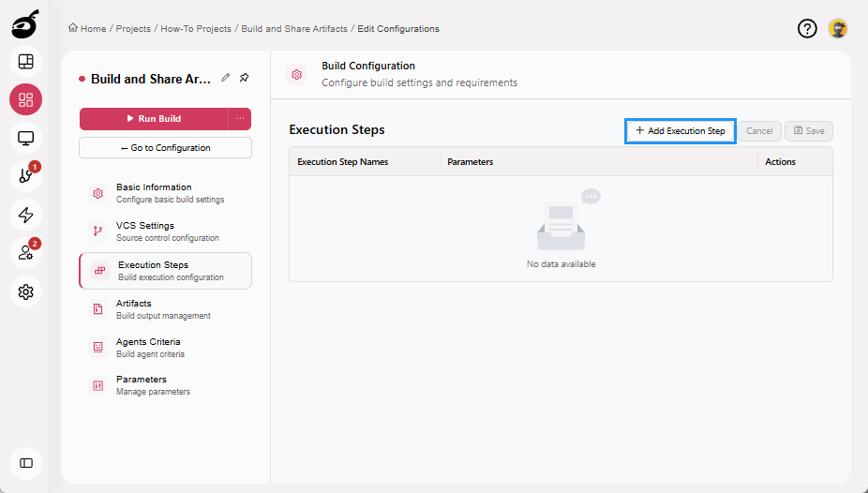This screenshot has height=493, width=868.
Task: Select the VCS Settings section
Action: [x=165, y=232]
